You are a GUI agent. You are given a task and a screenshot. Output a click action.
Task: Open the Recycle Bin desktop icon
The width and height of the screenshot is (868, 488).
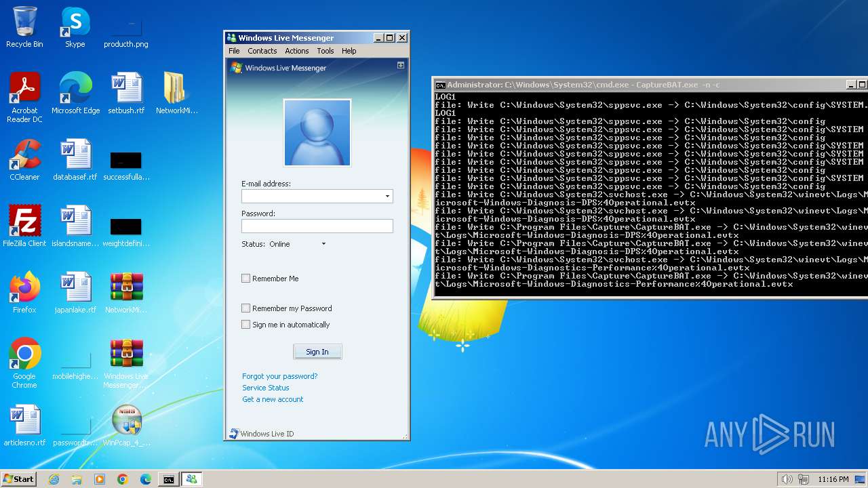click(x=24, y=27)
